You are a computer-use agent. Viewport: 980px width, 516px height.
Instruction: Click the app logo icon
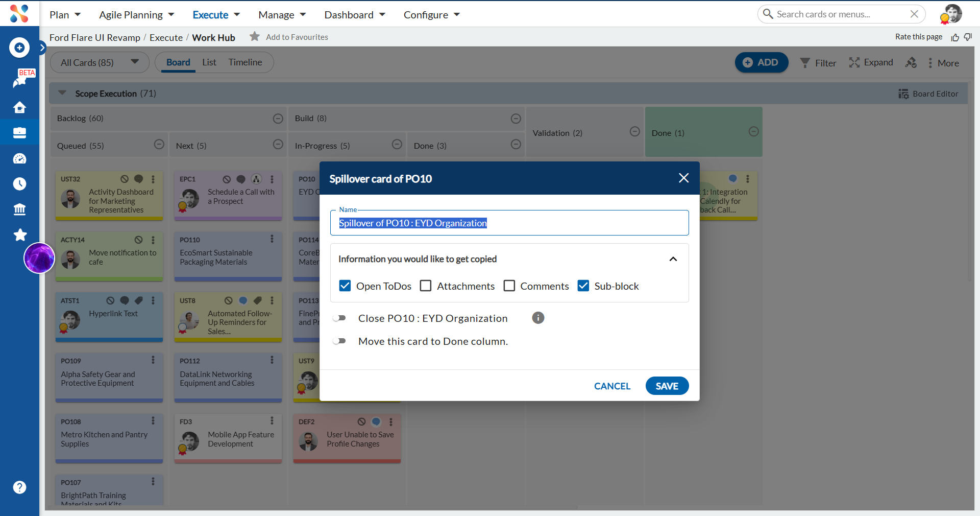19,13
